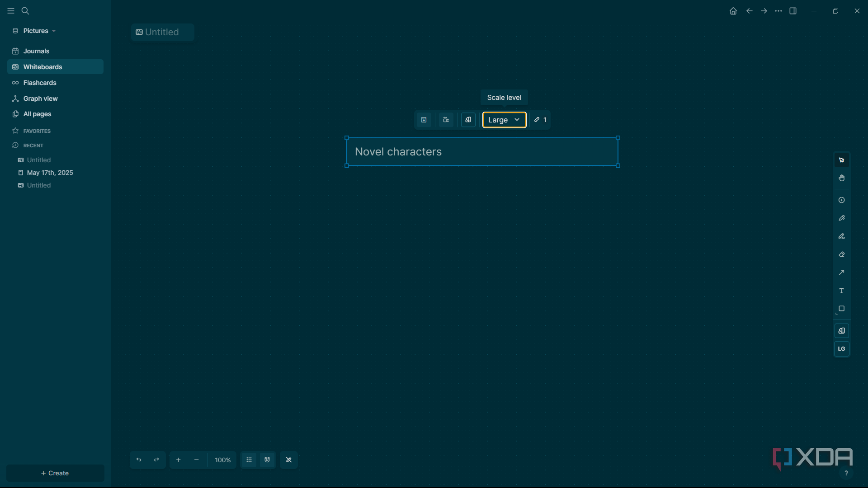The image size is (868, 488).
Task: Open color swatch in right tool panel
Action: 841,331
